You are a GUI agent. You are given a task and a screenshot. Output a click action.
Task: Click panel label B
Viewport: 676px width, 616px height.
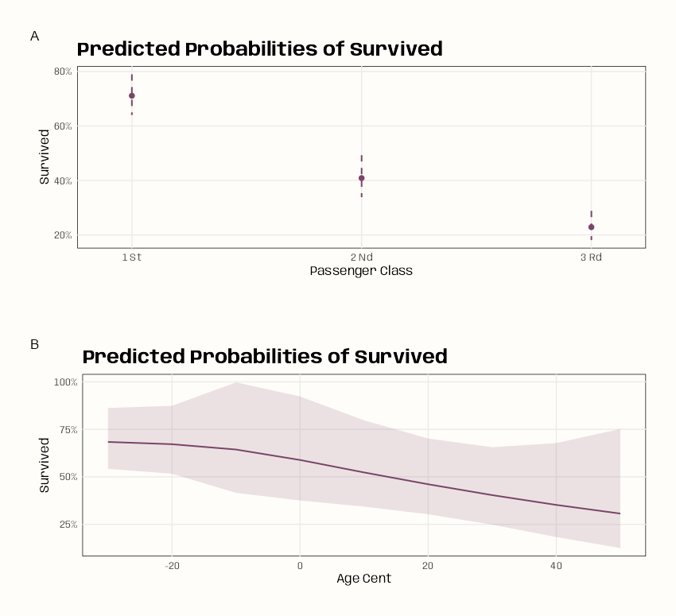[35, 344]
